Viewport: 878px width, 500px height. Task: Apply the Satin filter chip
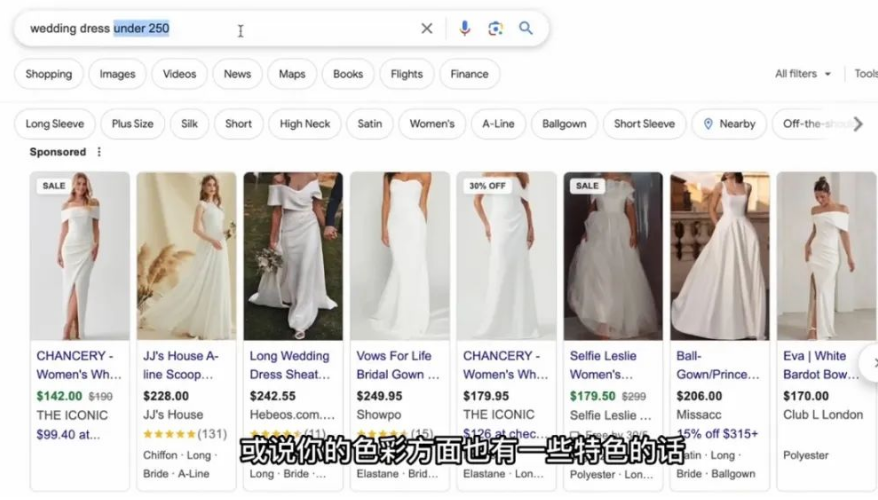pos(370,124)
